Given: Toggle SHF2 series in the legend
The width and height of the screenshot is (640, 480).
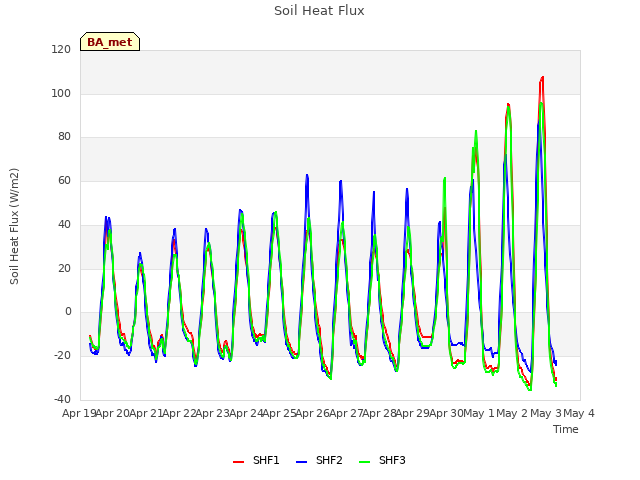Looking at the screenshot, I should click(x=319, y=460).
